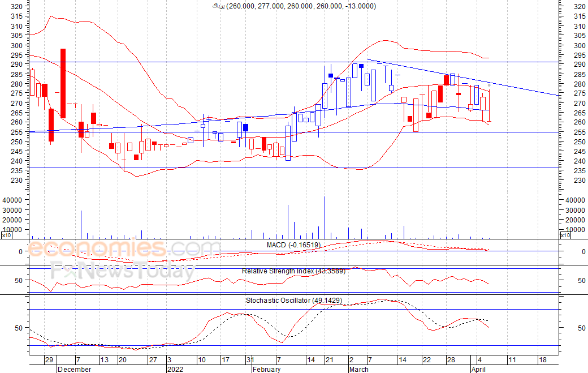This screenshot has width=588, height=373.
Task: Click the left x10 volume scale box
Action: [x=6, y=235]
